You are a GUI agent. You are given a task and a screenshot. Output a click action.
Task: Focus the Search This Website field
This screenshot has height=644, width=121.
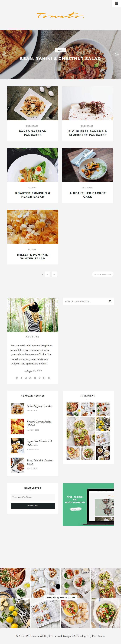pyautogui.click(x=85, y=301)
